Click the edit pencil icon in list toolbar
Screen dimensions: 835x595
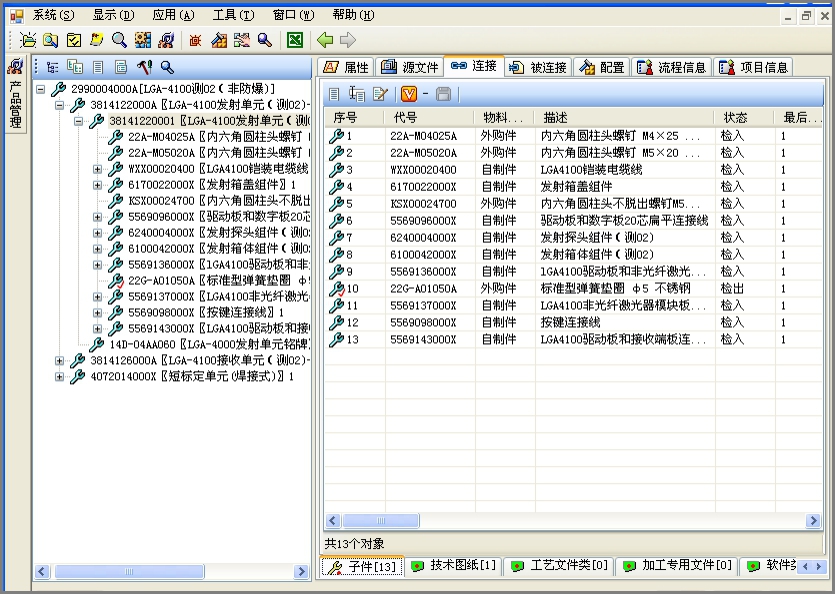[x=380, y=94]
